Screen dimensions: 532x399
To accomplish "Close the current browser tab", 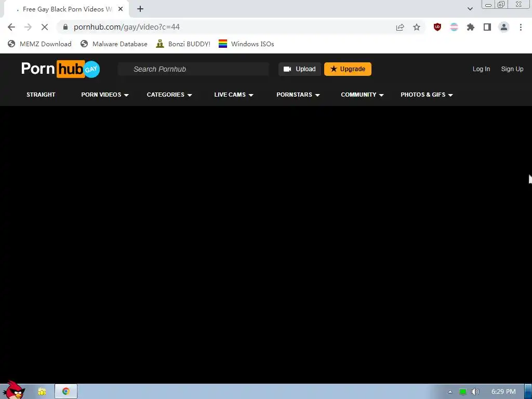I will 121,9.
